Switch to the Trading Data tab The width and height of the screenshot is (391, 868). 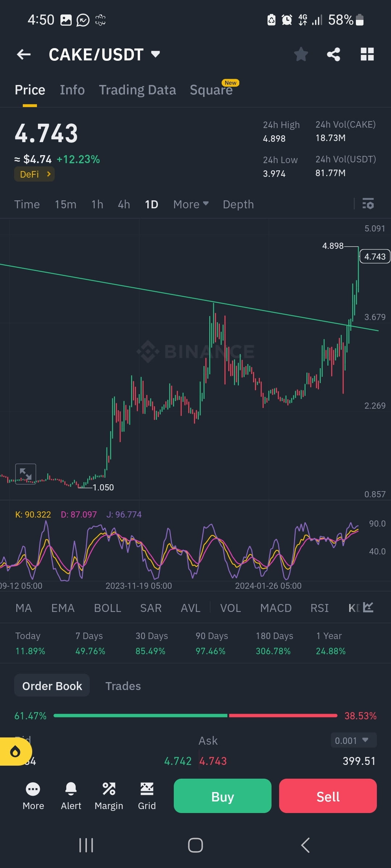tap(138, 90)
